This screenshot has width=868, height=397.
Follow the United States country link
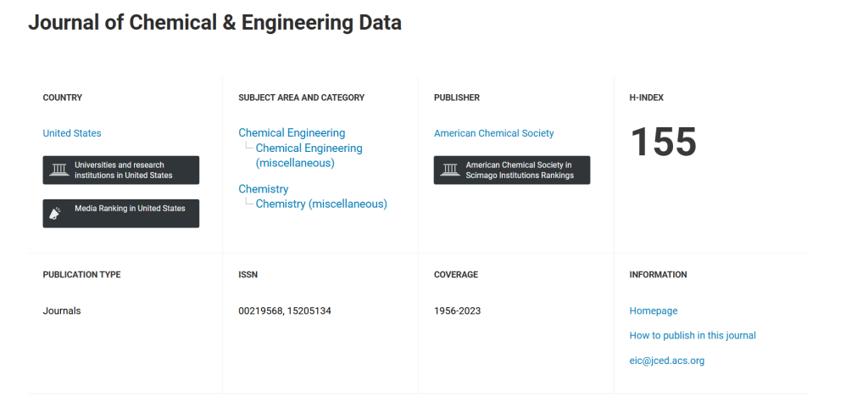tap(72, 133)
